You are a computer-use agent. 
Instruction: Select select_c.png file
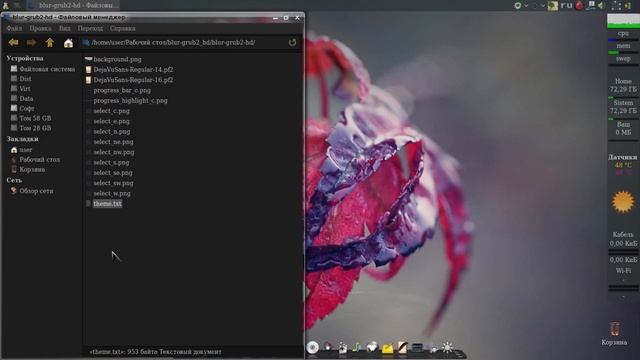pos(111,111)
